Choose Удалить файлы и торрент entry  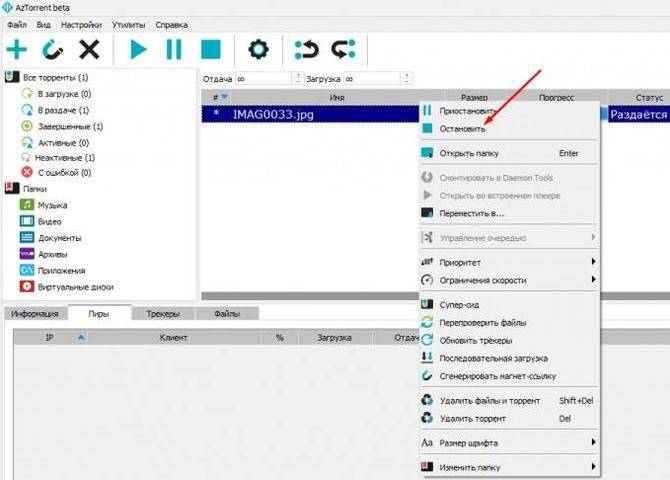click(x=509, y=400)
